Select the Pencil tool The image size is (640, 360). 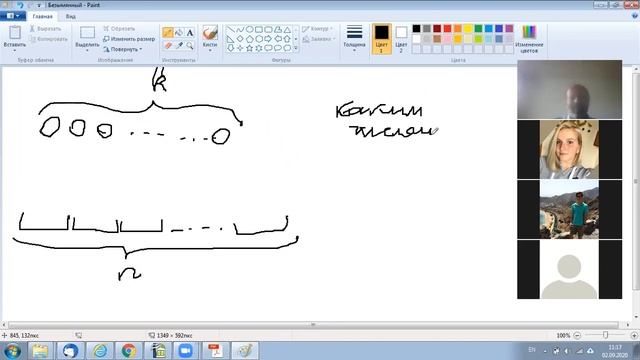click(x=167, y=33)
